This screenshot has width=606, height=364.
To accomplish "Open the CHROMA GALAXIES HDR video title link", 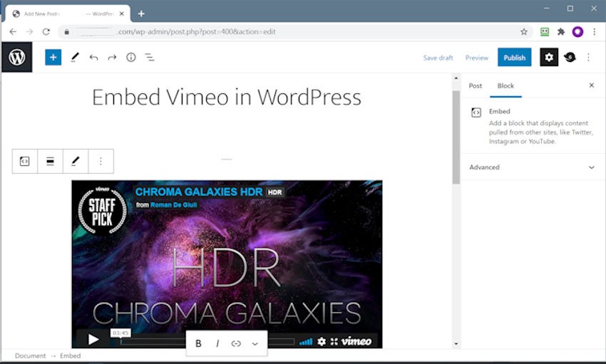I will (x=199, y=192).
